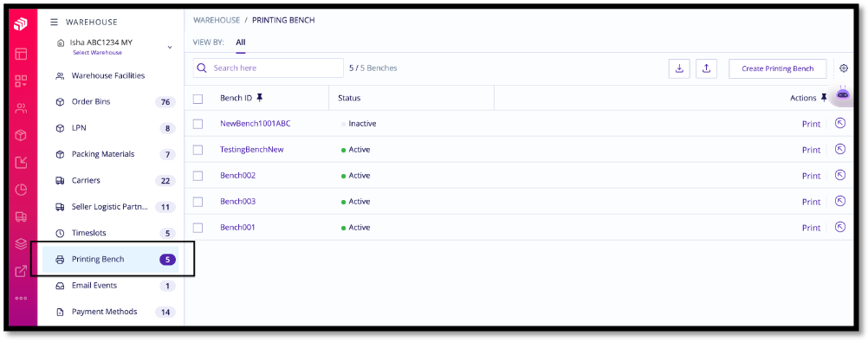Expand the warehouse selector chevron
Screen dimensions: 868x342
[170, 47]
